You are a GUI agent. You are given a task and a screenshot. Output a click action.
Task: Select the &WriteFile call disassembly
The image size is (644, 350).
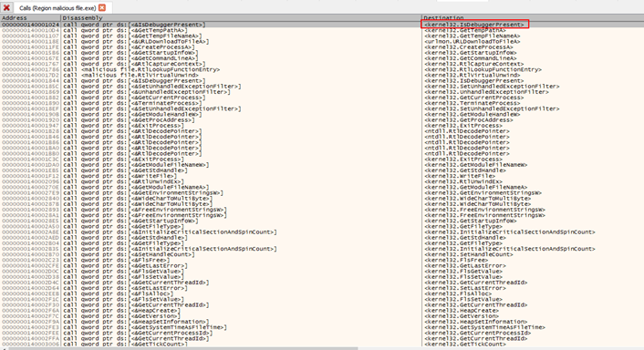(119, 176)
